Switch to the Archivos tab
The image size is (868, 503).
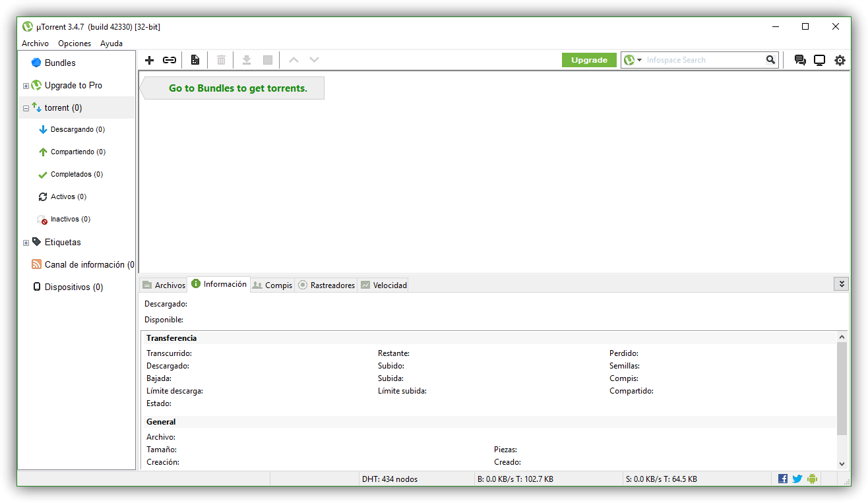pyautogui.click(x=164, y=285)
